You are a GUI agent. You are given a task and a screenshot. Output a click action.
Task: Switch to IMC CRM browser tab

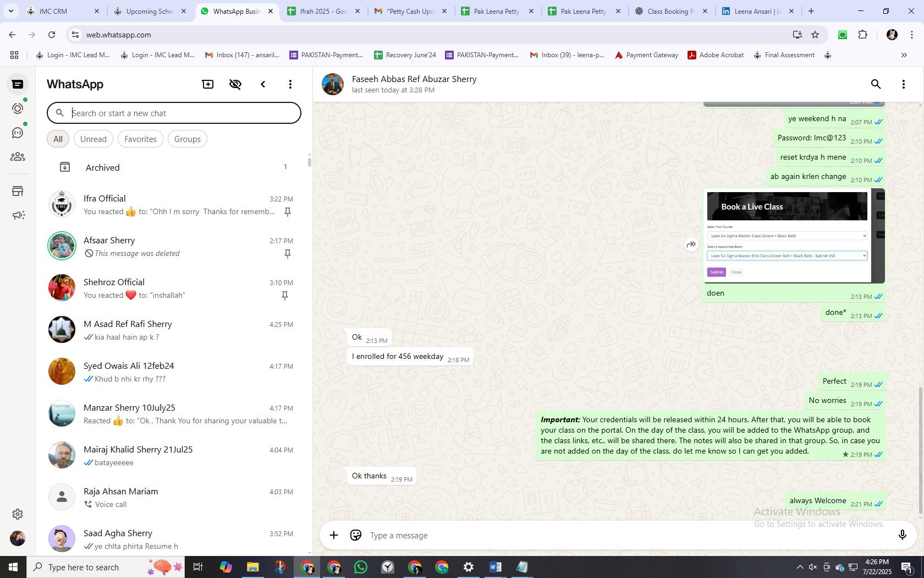63,11
